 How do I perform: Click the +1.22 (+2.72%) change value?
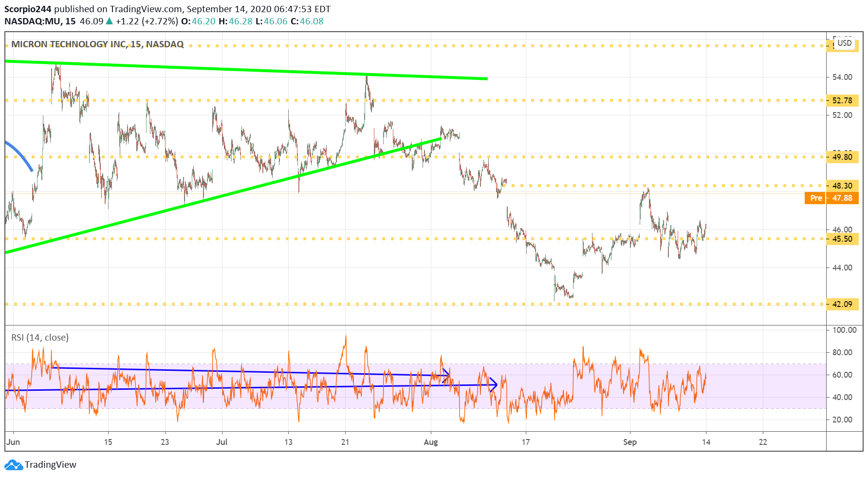[147, 21]
